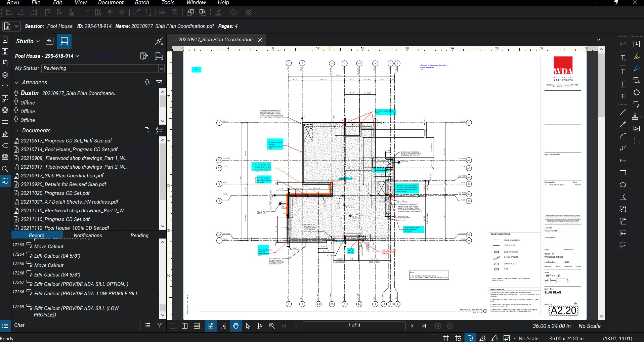The width and height of the screenshot is (644, 342).
Task: Select the Polygon tool
Action: click(x=622, y=197)
